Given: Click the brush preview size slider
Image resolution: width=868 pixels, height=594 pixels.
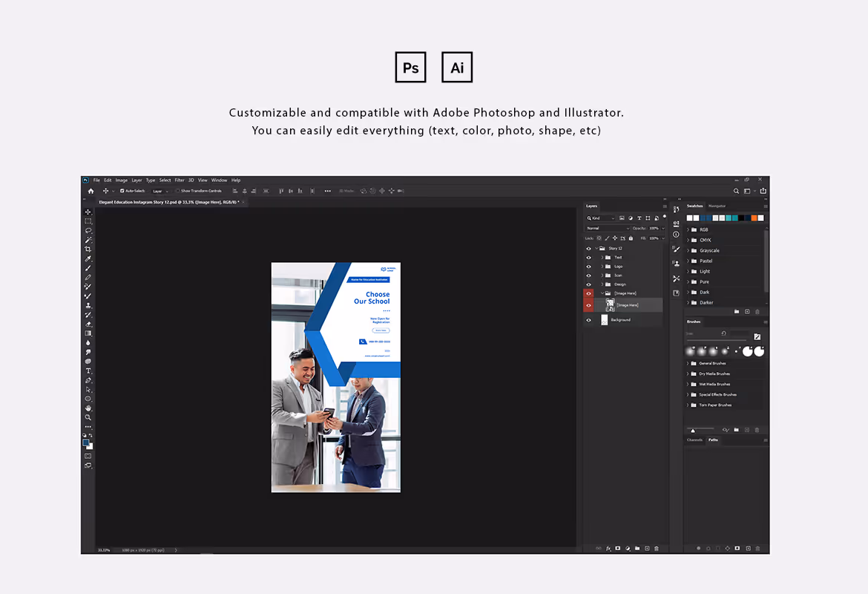Looking at the screenshot, I should coord(700,429).
